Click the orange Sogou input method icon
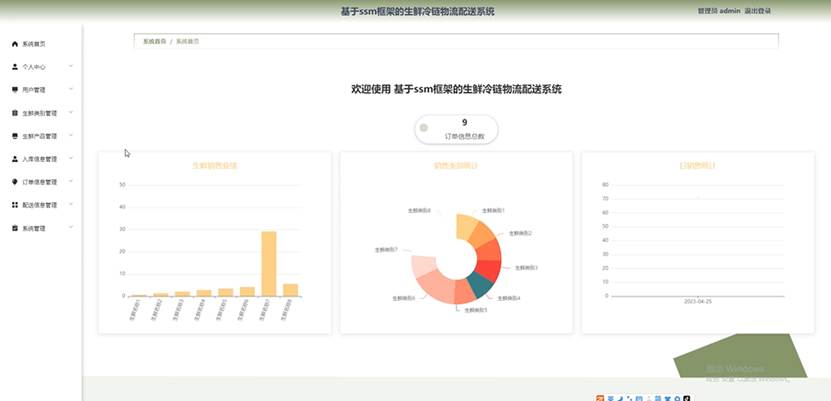Viewport: 831px width, 401px height. click(x=599, y=398)
